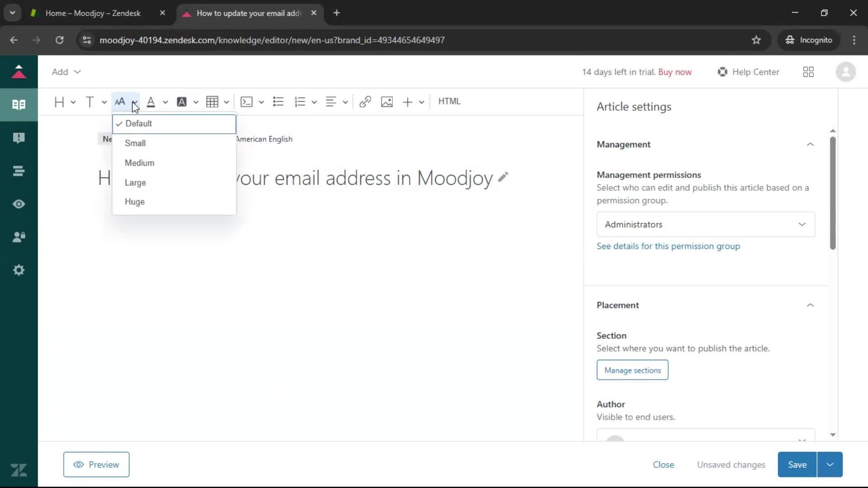The image size is (868, 488).
Task: Open the Save options dropdown arrow
Action: (830, 465)
